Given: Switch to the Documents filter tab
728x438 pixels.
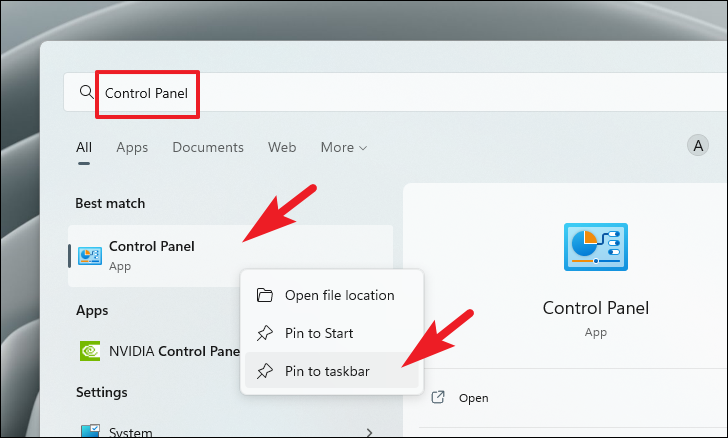Looking at the screenshot, I should [208, 147].
